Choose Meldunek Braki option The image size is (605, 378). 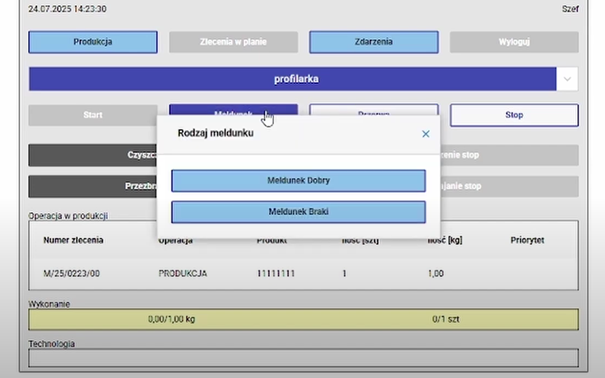[298, 212]
